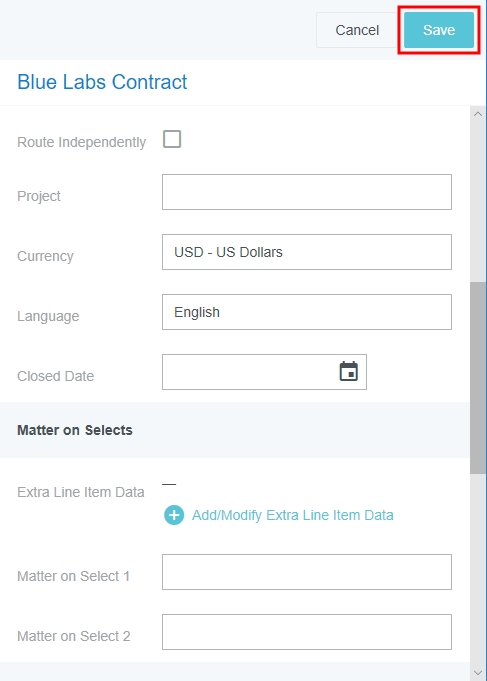The height and width of the screenshot is (681, 487).
Task: Click the Closed Date label
Action: click(x=55, y=376)
